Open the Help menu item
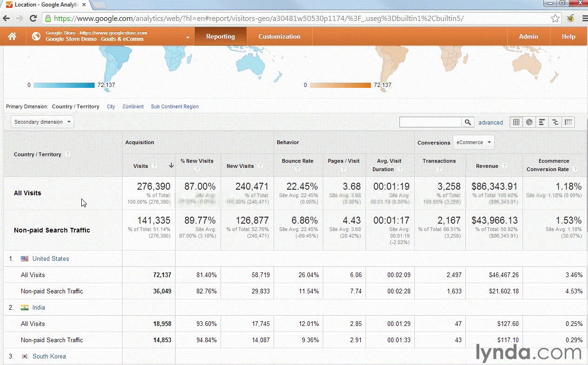Viewport: 588px width, 365px height. (x=568, y=36)
